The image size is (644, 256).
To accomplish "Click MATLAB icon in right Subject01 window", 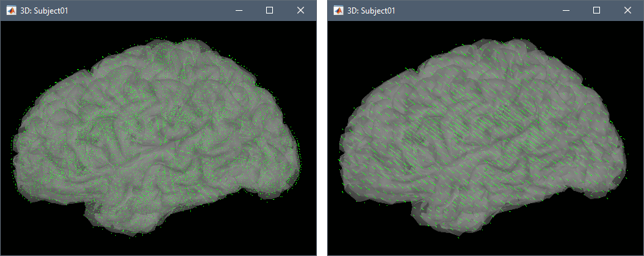I will point(339,11).
